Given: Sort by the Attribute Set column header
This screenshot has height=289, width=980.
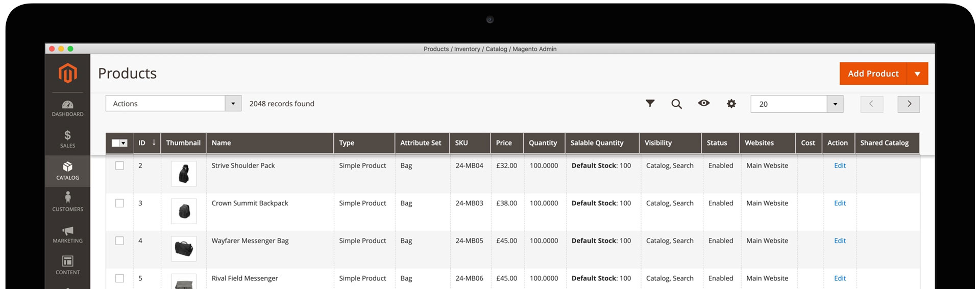Looking at the screenshot, I should pos(422,143).
